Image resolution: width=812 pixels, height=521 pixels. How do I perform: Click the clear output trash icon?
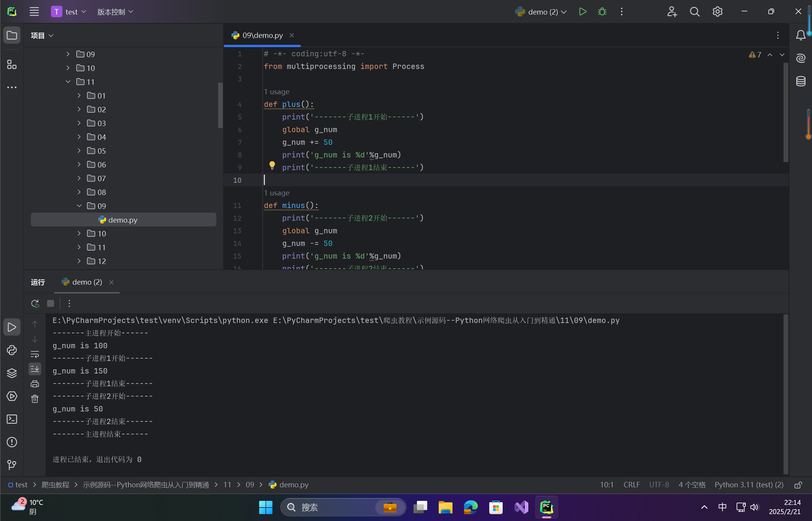35,399
